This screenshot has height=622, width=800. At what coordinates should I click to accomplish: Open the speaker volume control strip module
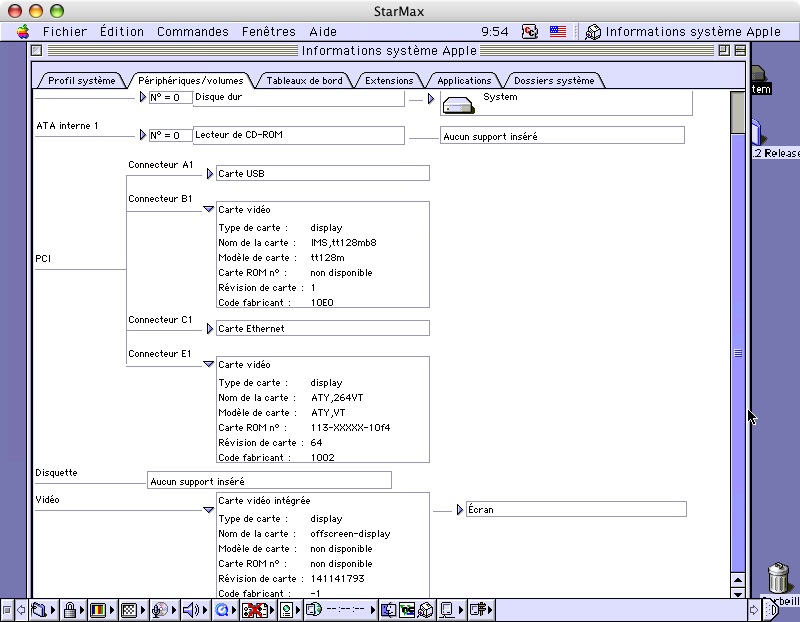[194, 610]
